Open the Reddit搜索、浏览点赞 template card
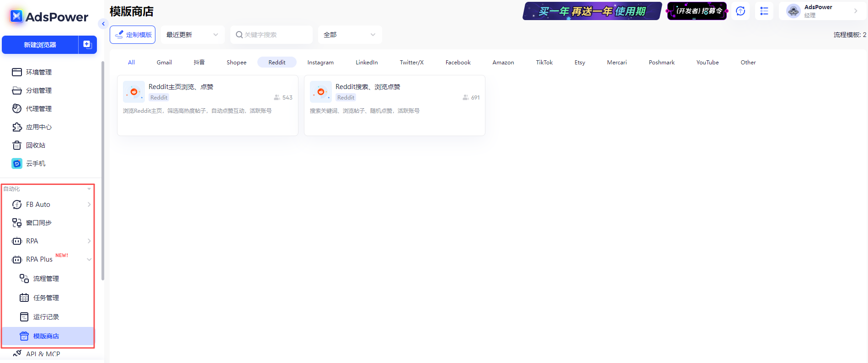The width and height of the screenshot is (868, 363). (x=394, y=105)
